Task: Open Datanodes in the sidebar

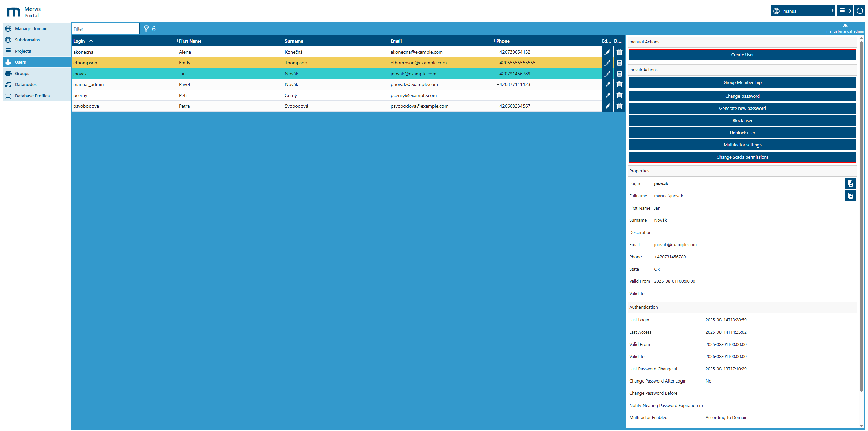Action: click(x=36, y=84)
